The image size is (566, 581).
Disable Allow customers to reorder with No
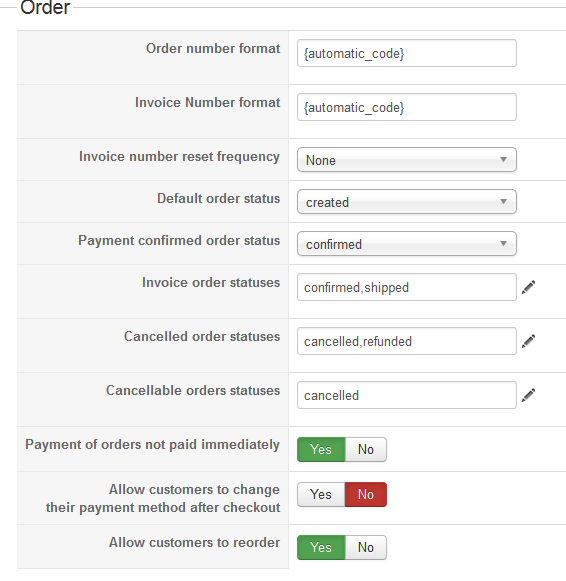coord(366,547)
